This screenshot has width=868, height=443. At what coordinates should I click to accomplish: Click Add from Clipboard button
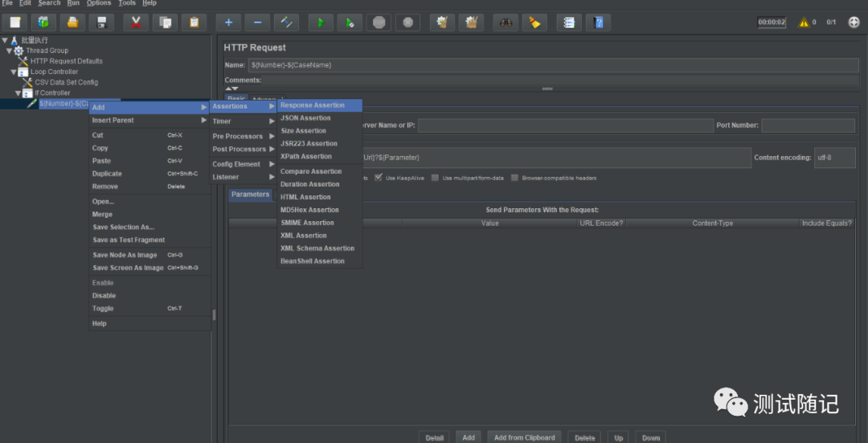click(524, 437)
